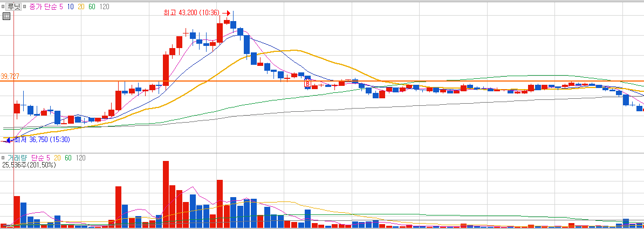
Task: Select the 단순 5 volume average label
Action: [x=40, y=158]
